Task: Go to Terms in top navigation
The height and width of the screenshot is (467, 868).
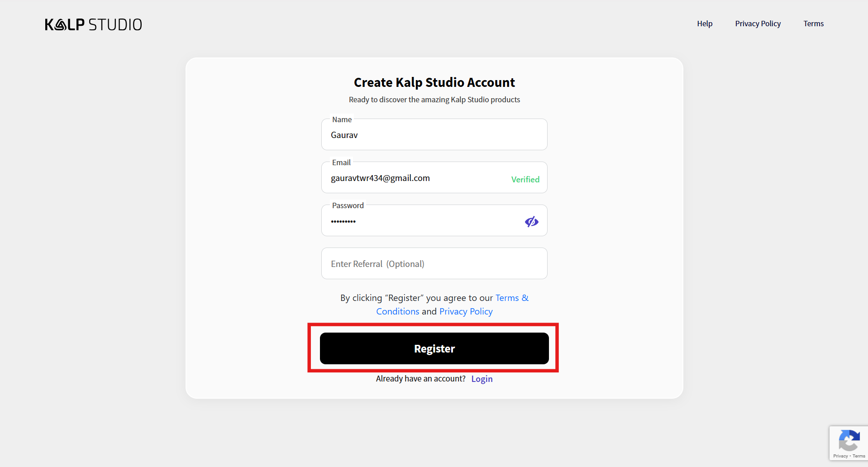Action: click(x=813, y=24)
